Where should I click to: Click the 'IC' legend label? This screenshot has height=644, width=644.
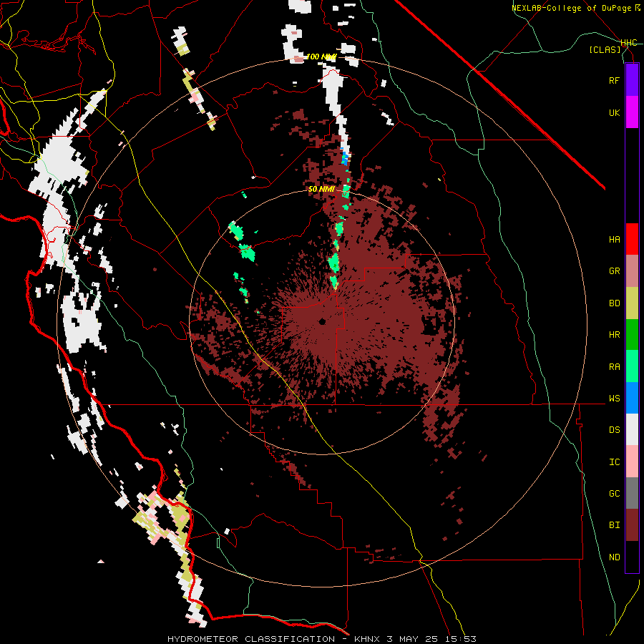coord(614,462)
